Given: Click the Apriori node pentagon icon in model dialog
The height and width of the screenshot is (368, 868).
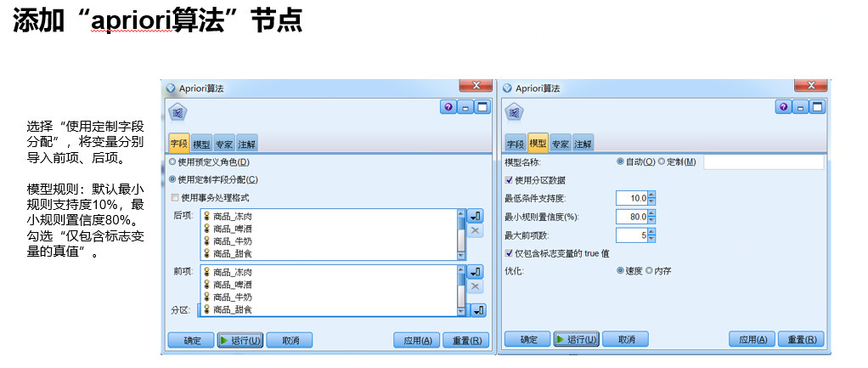Looking at the screenshot, I should pos(515,112).
